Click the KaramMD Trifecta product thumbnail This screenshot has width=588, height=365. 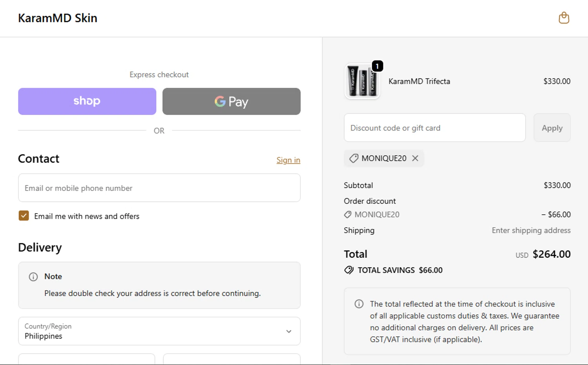(362, 81)
